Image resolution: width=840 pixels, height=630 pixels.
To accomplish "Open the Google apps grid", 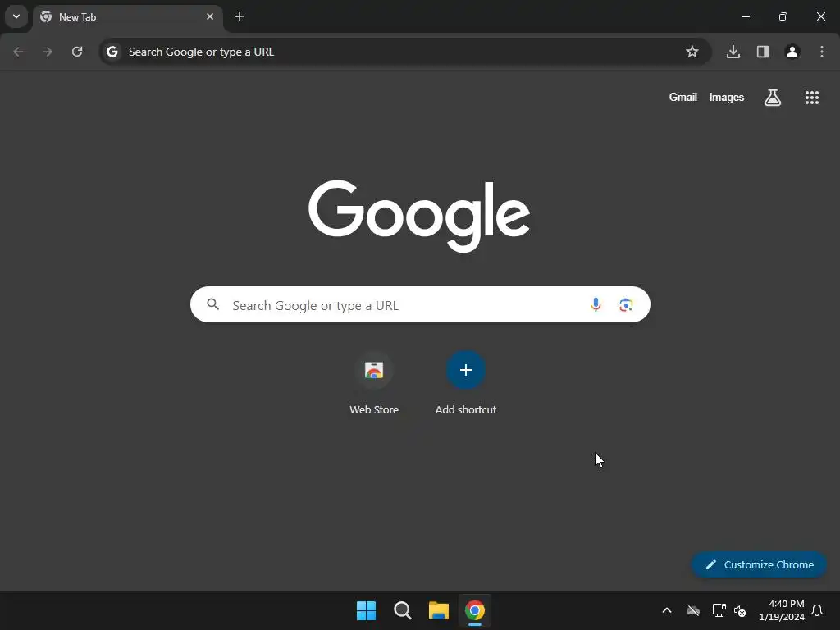I will (812, 98).
